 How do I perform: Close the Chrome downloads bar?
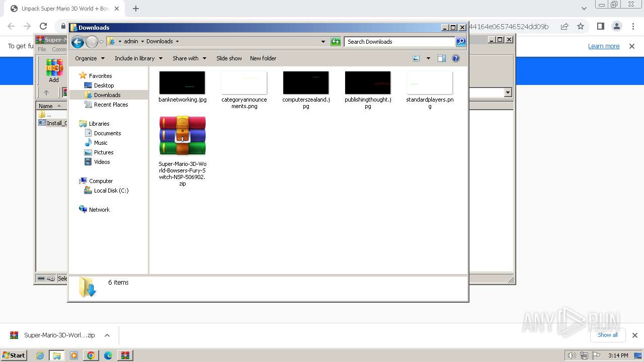tap(635, 335)
